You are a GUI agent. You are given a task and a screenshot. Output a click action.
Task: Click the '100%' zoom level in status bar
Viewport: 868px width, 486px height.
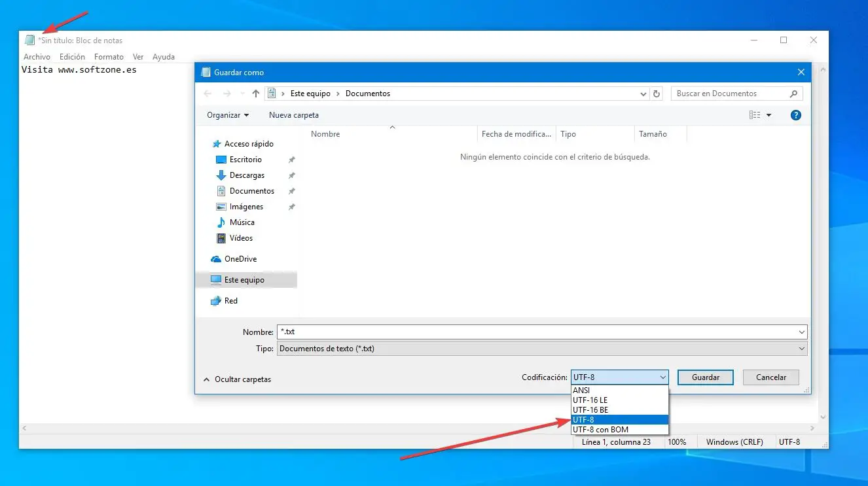677,442
